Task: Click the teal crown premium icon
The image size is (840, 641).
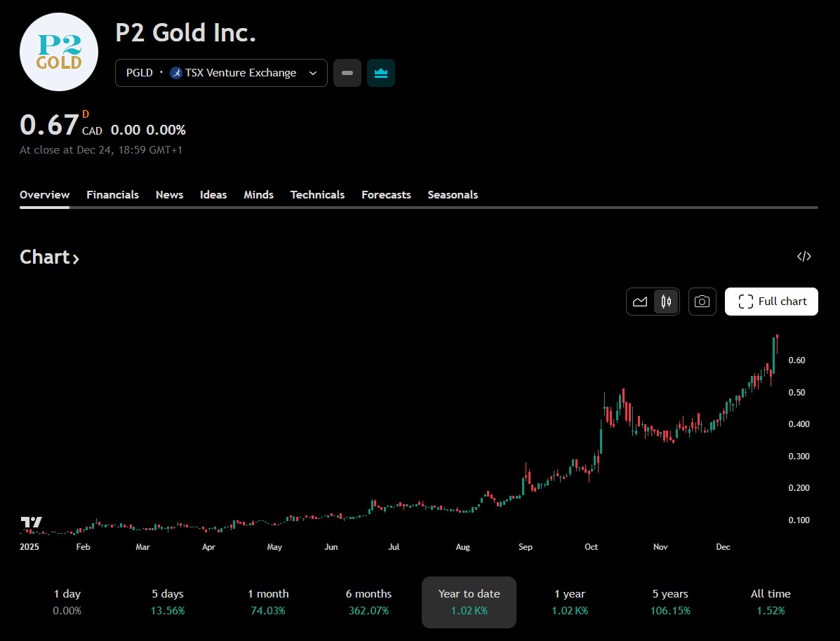Action: tap(381, 73)
